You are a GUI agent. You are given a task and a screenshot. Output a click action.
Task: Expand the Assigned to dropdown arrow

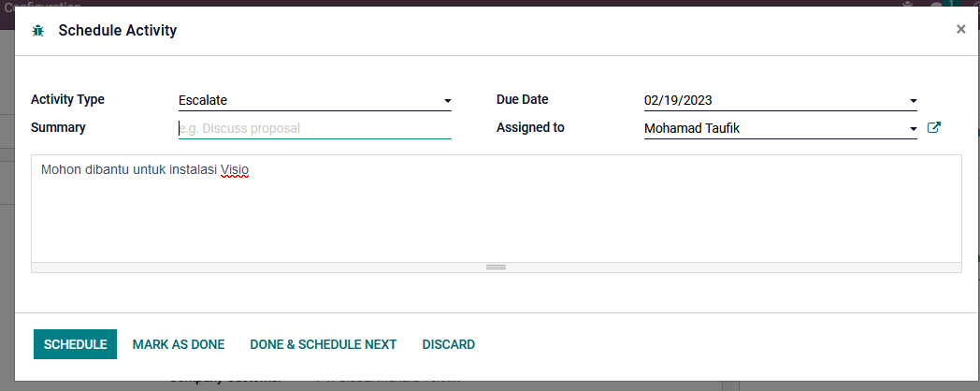pos(913,129)
